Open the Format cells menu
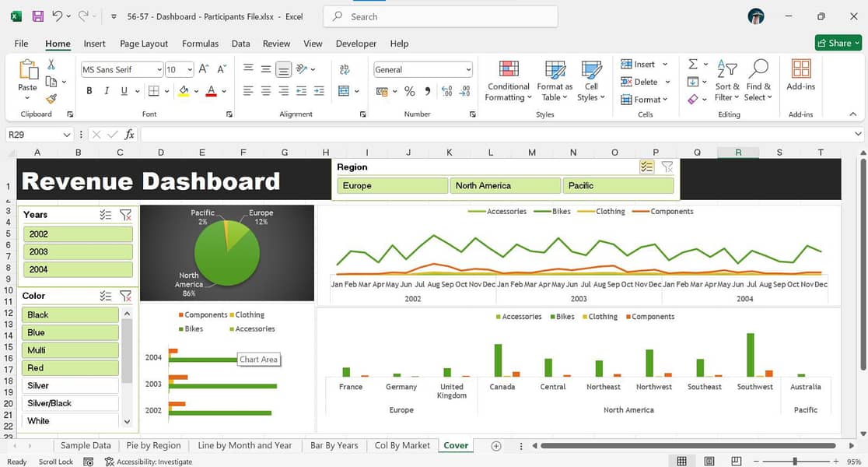868x467 pixels. click(644, 99)
